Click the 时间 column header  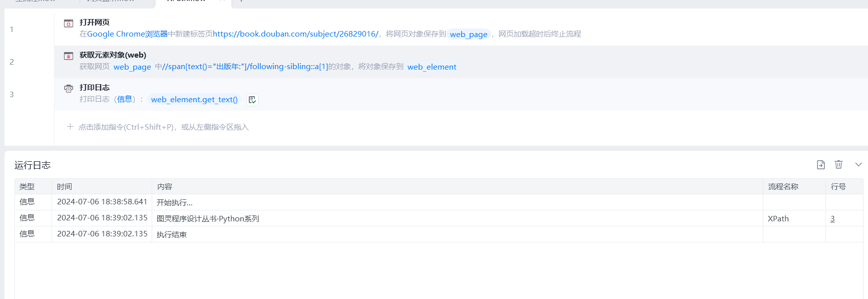[x=65, y=186]
